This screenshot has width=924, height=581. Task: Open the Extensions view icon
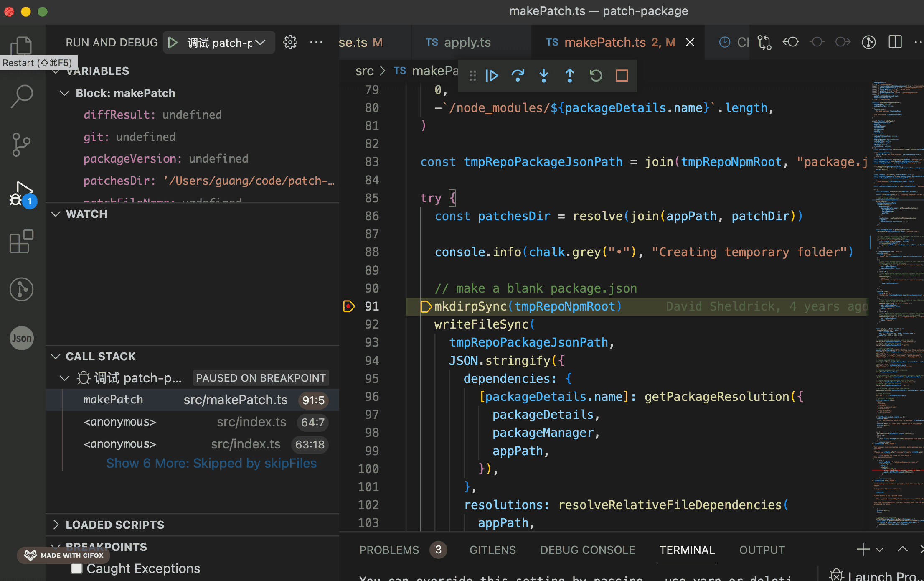[22, 241]
